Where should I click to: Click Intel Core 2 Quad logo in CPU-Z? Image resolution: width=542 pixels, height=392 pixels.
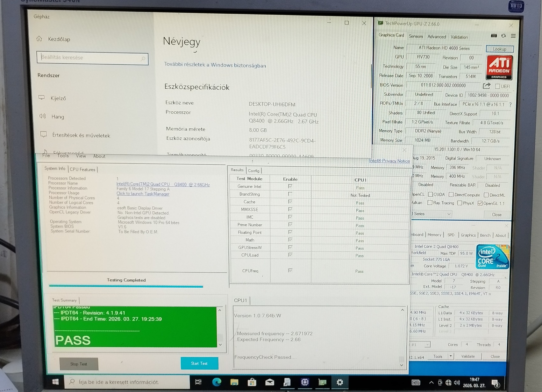pyautogui.click(x=492, y=256)
